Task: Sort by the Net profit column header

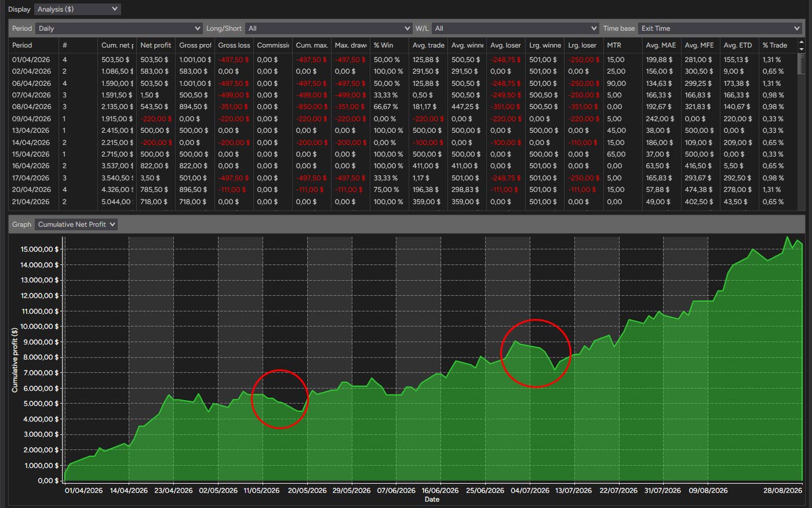Action: tap(156, 45)
